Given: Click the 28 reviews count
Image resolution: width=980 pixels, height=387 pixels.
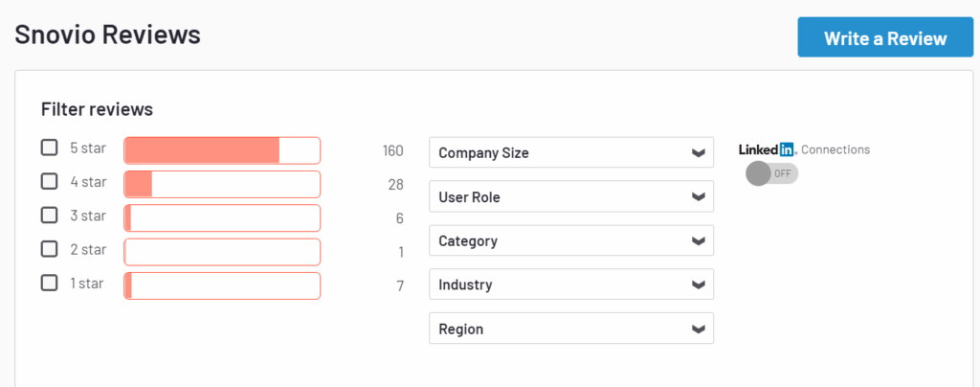Looking at the screenshot, I should pos(395,184).
